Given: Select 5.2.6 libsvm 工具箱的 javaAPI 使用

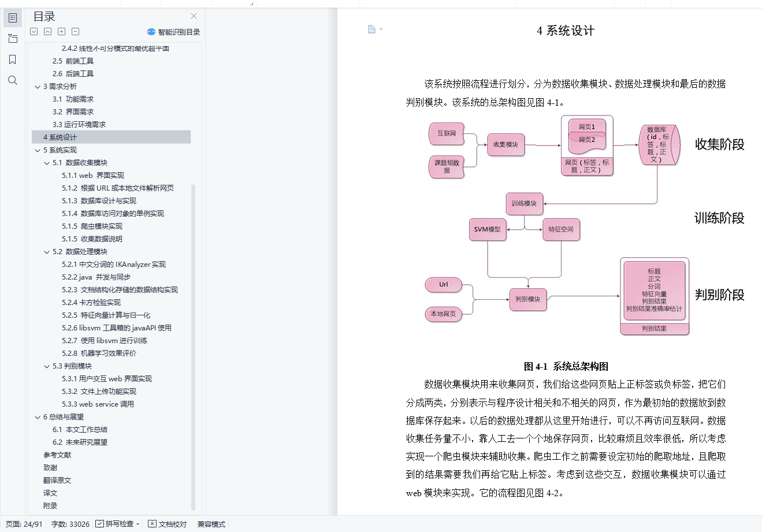Looking at the screenshot, I should pyautogui.click(x=117, y=328).
